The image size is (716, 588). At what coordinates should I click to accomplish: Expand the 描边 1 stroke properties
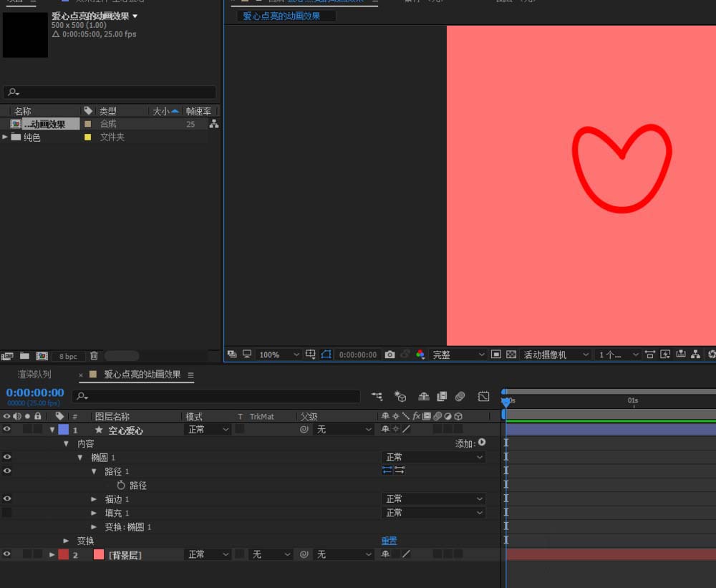[94, 499]
